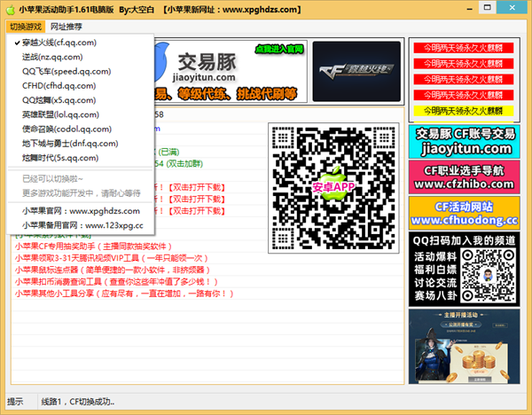Switch to 逆战(nz.qq.com)

(x=80, y=57)
